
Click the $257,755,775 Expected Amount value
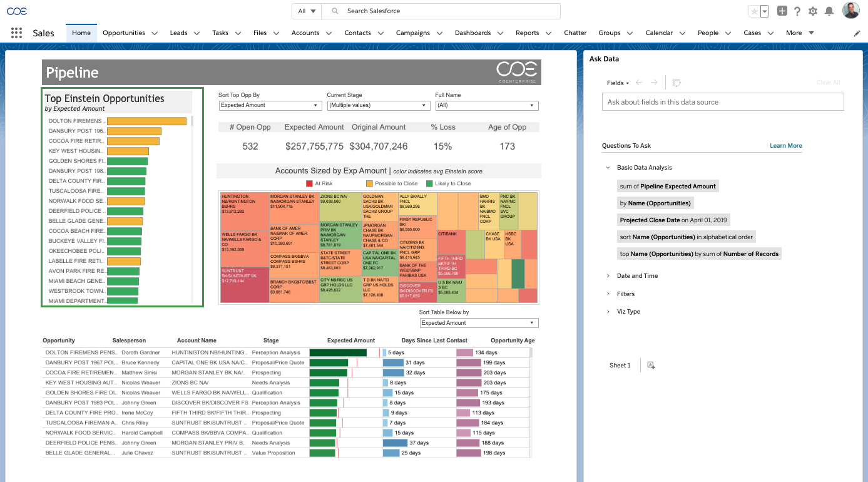point(314,146)
